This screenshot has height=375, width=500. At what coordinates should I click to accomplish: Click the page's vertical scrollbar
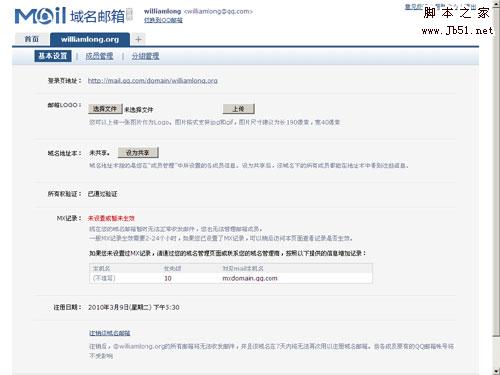coord(496,187)
